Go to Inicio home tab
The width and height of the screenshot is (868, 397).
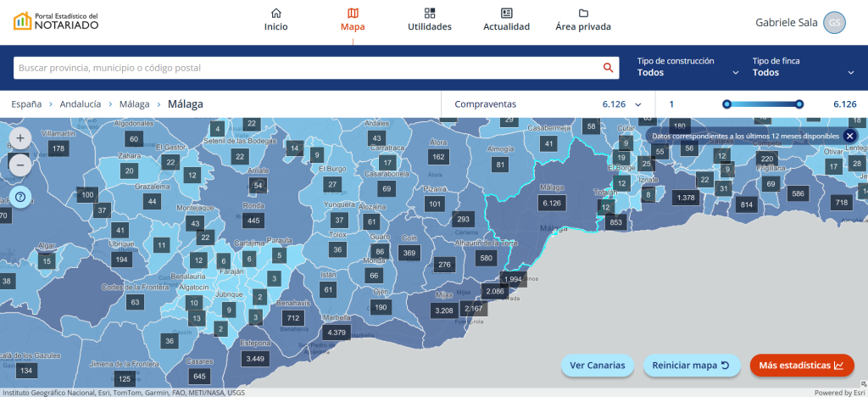[275, 20]
